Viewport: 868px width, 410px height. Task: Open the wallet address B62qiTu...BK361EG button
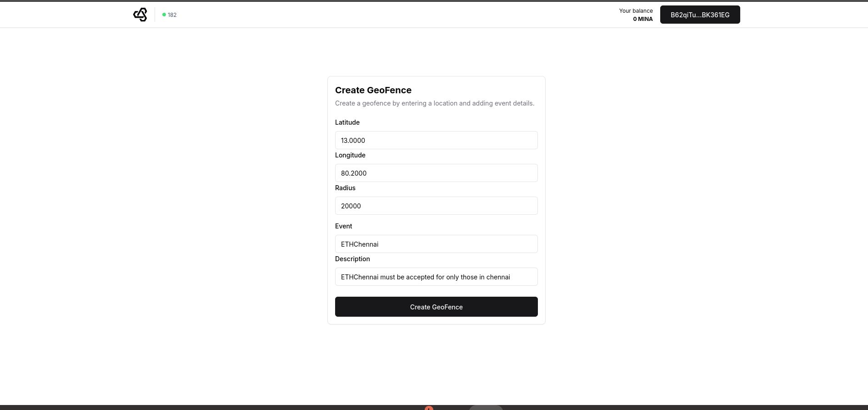pos(700,15)
